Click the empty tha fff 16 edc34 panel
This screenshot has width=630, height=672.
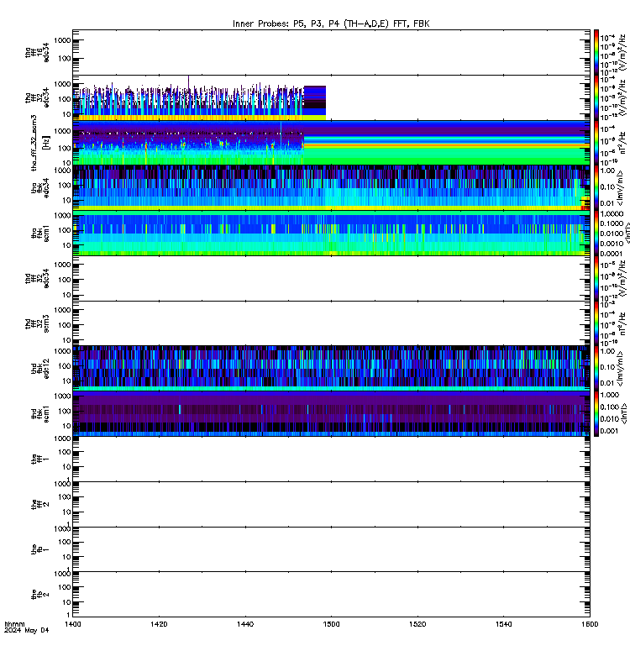click(x=331, y=52)
